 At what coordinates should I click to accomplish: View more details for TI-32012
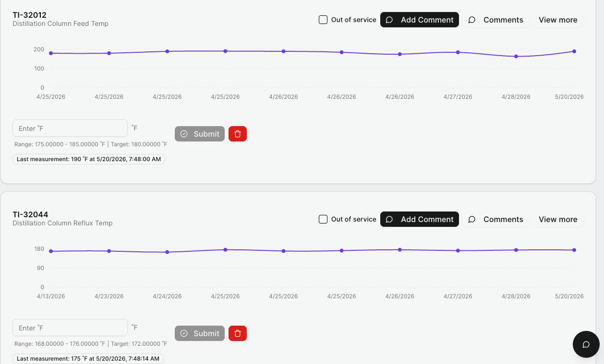(558, 20)
